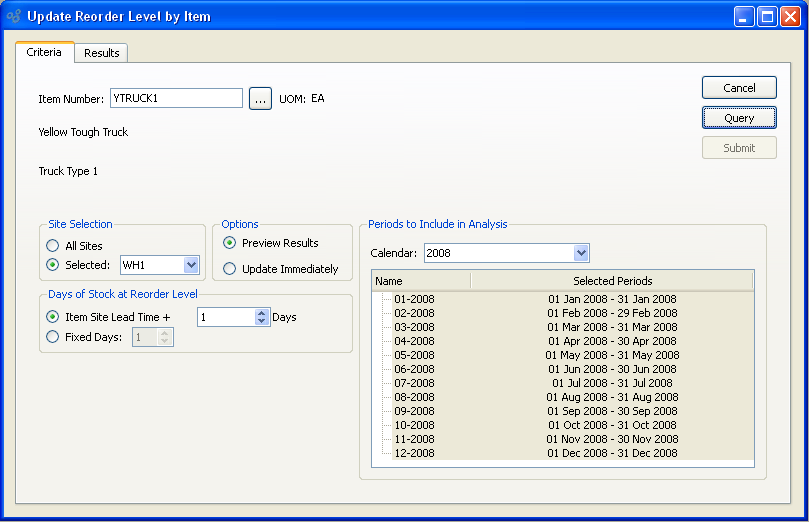Open the Calendar 2008 dropdown
Image resolution: width=809 pixels, height=522 pixels.
pyautogui.click(x=581, y=253)
